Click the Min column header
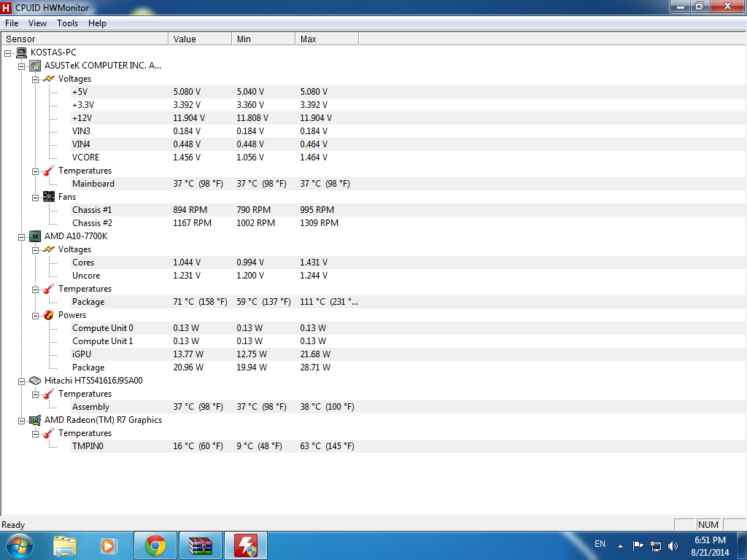The width and height of the screenshot is (747, 560). (x=263, y=39)
